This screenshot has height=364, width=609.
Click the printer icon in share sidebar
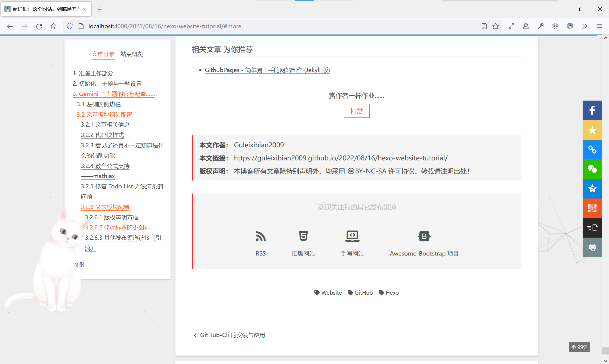click(x=592, y=247)
